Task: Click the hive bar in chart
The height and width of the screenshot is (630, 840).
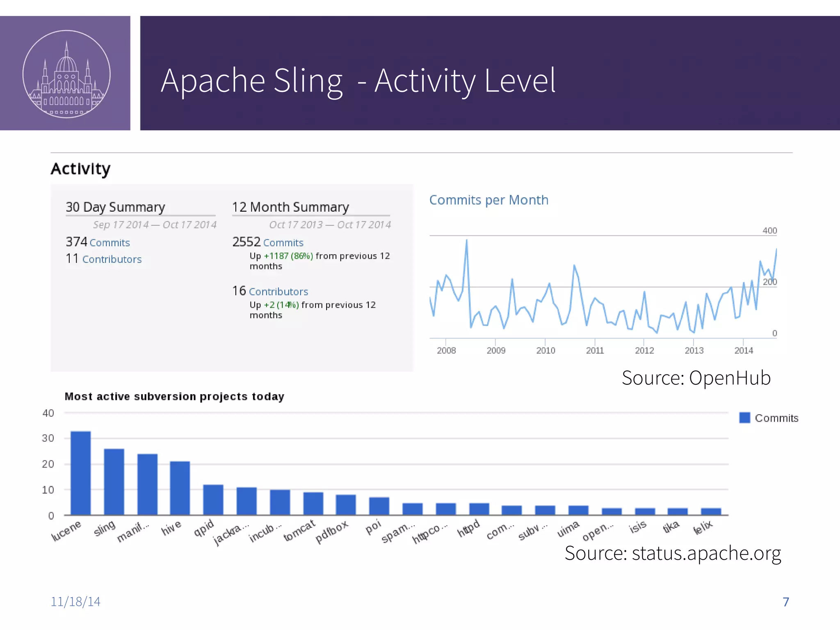Action: tap(180, 488)
